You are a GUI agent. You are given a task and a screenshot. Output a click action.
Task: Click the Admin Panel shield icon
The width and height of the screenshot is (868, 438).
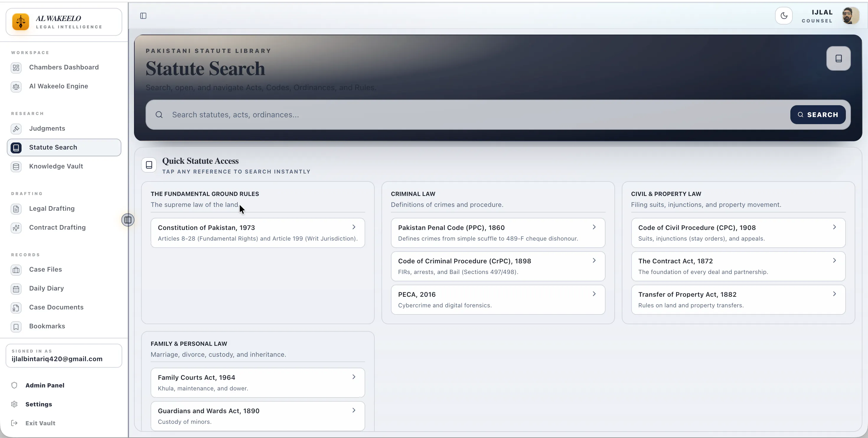(x=14, y=385)
